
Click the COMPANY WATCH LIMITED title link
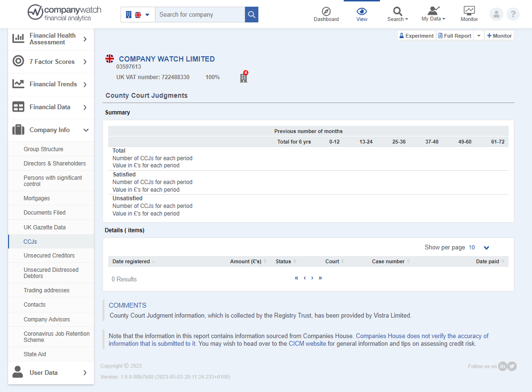point(166,59)
